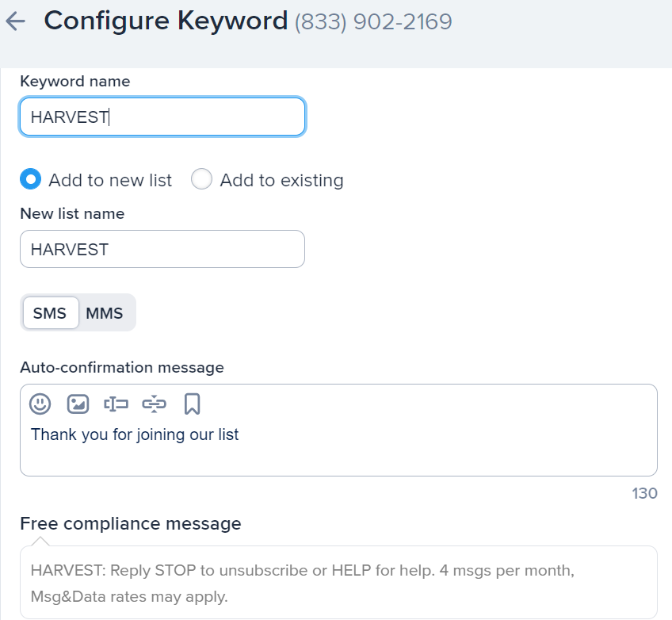This screenshot has width=672, height=620.
Task: Select the 'Add to new list' radio
Action: point(30,180)
